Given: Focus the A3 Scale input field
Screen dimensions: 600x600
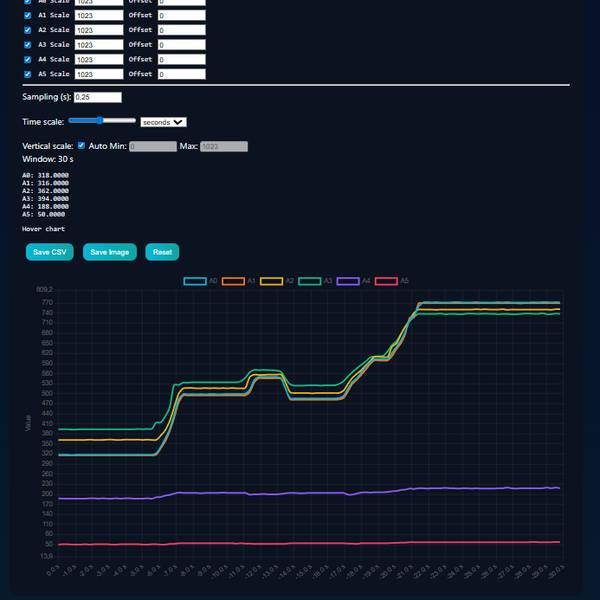Looking at the screenshot, I should (99, 45).
